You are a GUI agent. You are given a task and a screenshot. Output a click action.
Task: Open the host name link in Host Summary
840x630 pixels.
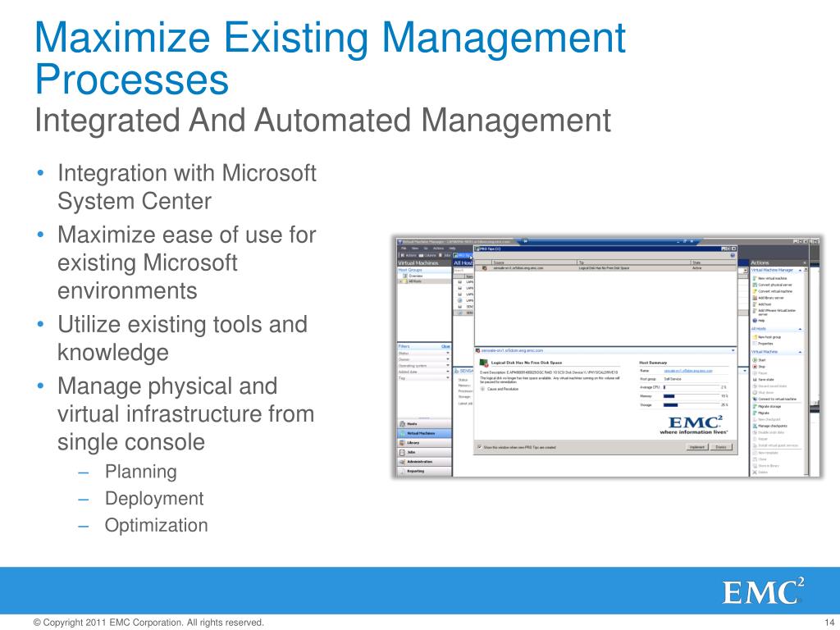pos(688,371)
